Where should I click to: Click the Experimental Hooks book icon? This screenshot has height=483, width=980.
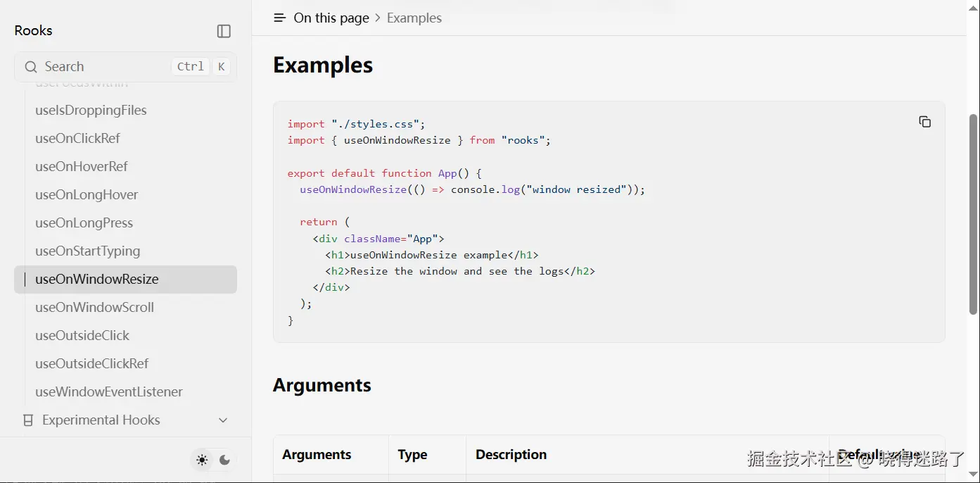coord(28,420)
